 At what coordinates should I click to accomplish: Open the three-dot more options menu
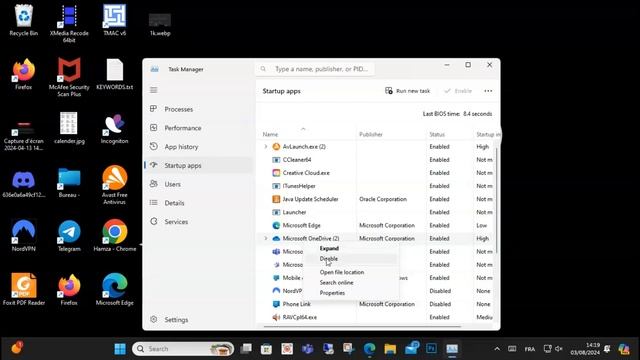tap(488, 91)
